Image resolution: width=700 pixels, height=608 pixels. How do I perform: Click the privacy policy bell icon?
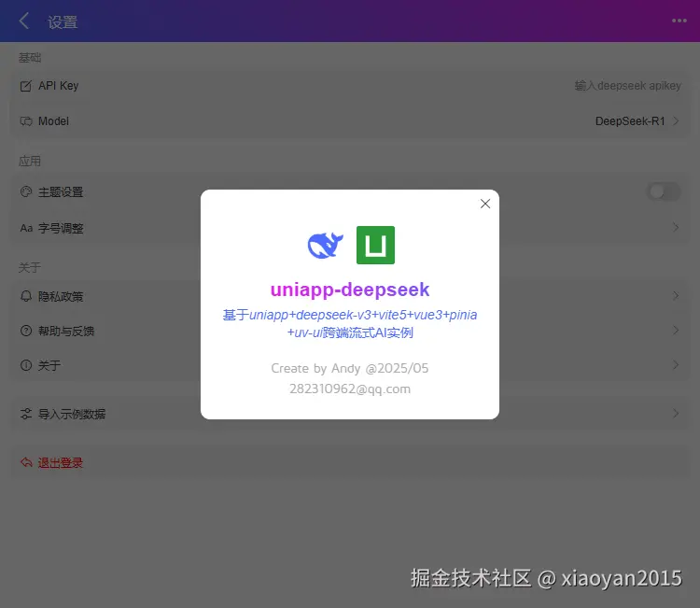[x=26, y=296]
